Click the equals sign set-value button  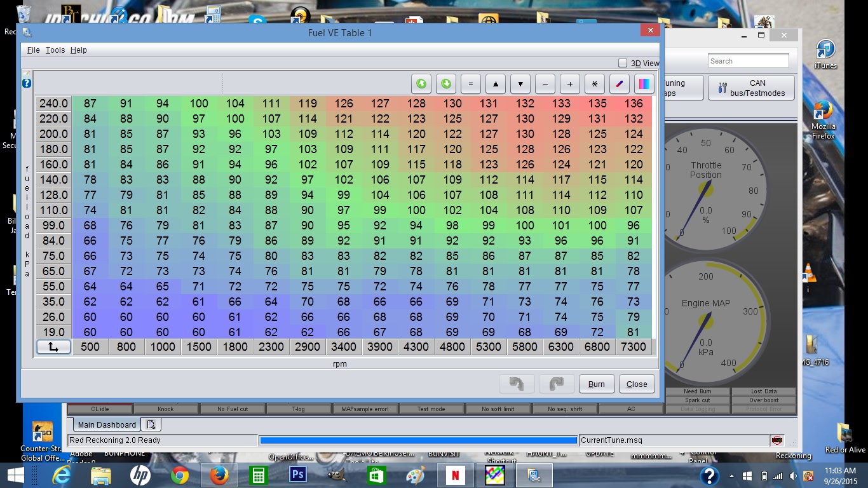click(470, 84)
